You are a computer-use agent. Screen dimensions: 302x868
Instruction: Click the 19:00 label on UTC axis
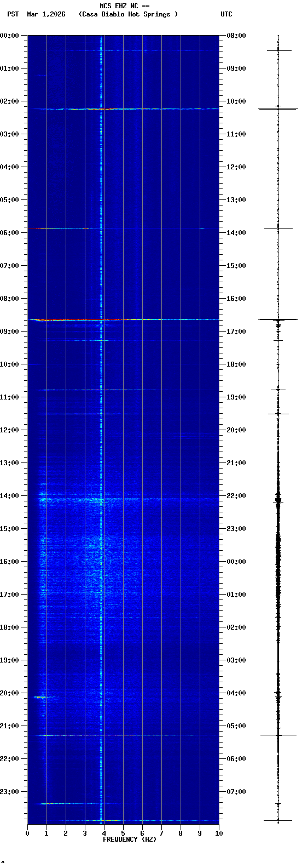(236, 397)
